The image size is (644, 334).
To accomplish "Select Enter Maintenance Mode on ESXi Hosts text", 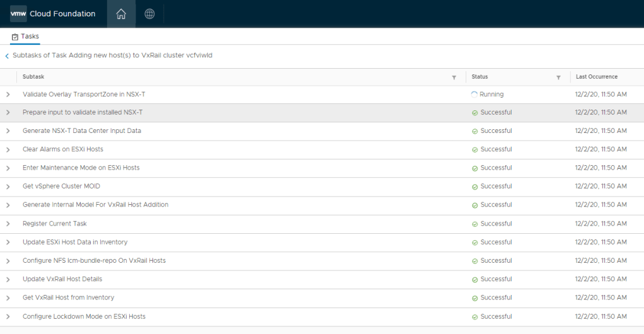I will (81, 168).
